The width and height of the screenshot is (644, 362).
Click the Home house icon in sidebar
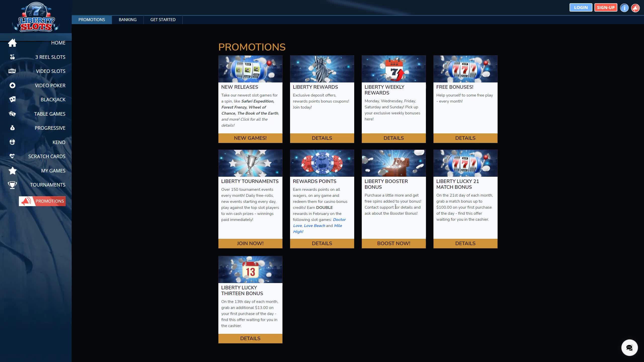[x=12, y=43]
